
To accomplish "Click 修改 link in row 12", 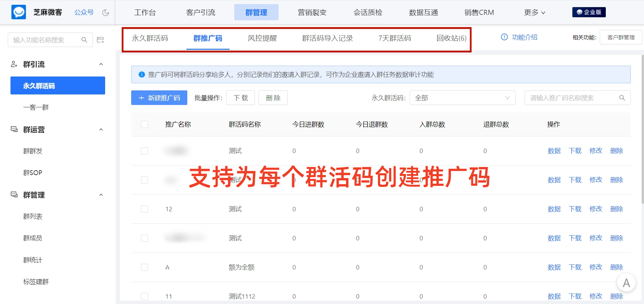I will pos(596,209).
